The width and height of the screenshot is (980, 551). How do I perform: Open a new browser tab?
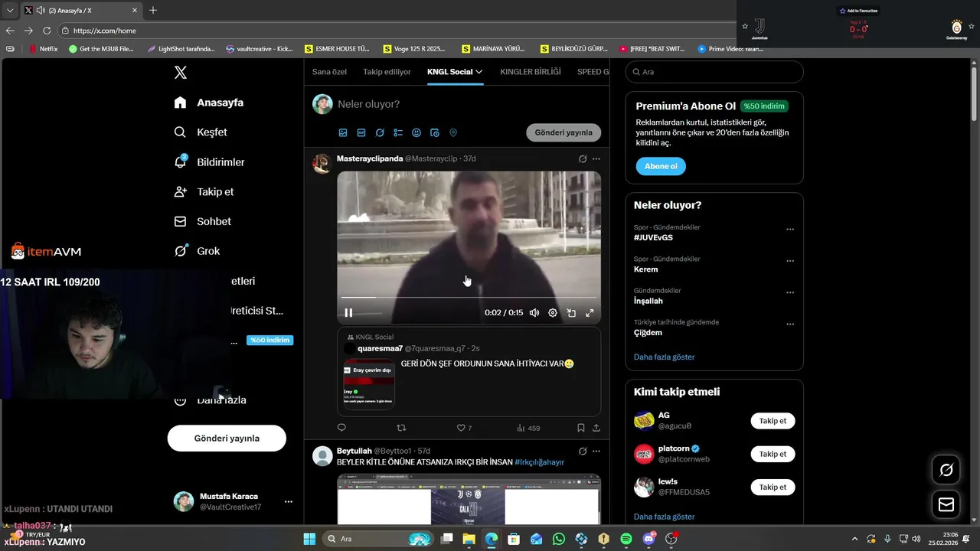(x=153, y=10)
